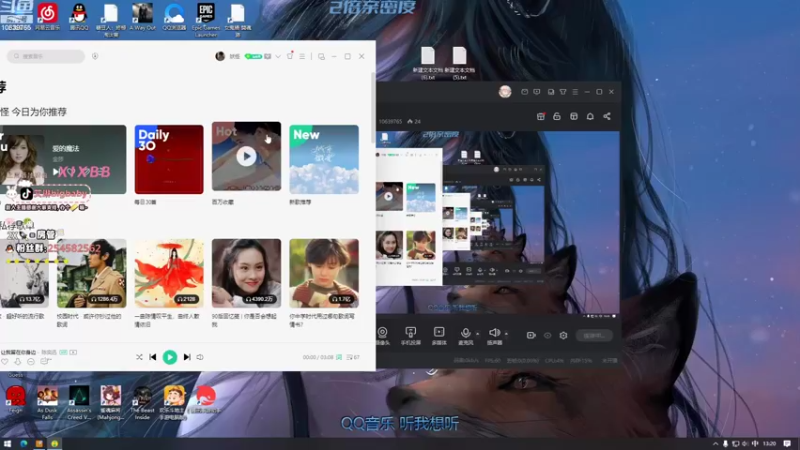Open listen-to-identify icon beside search box
The image size is (800, 450).
(95, 56)
